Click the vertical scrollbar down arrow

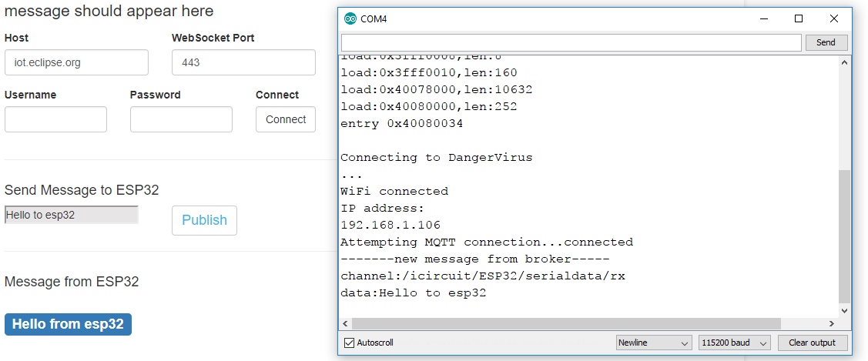tap(844, 311)
